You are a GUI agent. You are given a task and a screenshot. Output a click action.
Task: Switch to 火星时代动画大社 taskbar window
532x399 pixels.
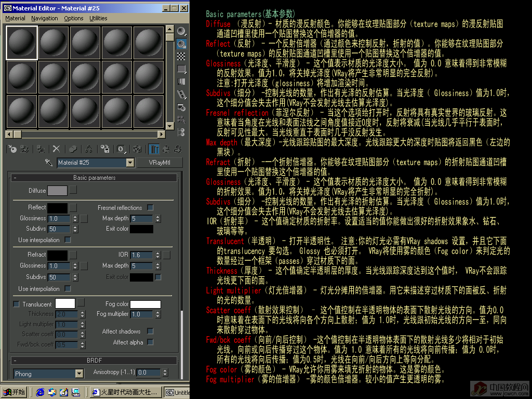tap(126, 392)
